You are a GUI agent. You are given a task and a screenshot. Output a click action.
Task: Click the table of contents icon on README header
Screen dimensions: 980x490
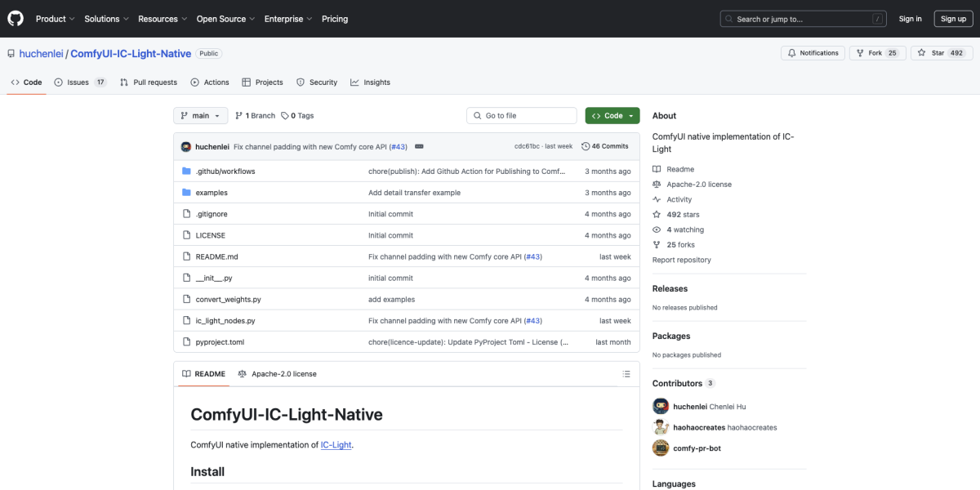click(626, 373)
